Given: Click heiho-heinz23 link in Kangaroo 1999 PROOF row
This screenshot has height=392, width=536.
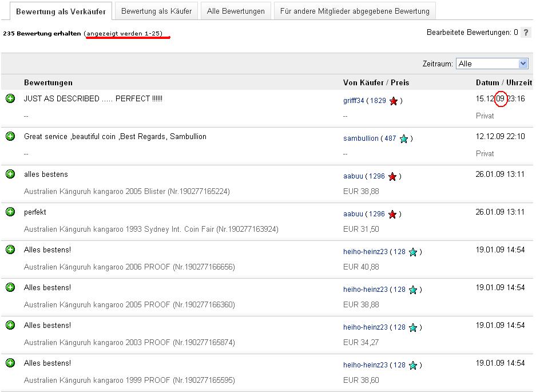Looking at the screenshot, I should [x=365, y=365].
